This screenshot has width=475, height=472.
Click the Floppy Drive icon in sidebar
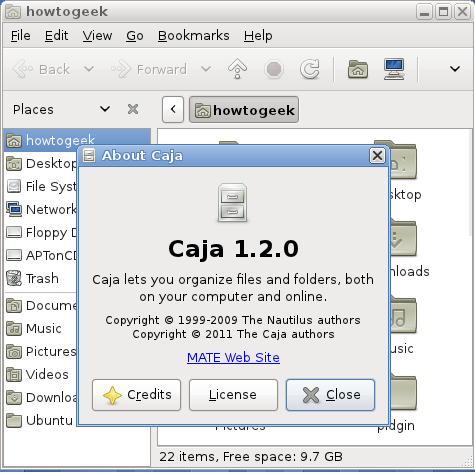14,232
